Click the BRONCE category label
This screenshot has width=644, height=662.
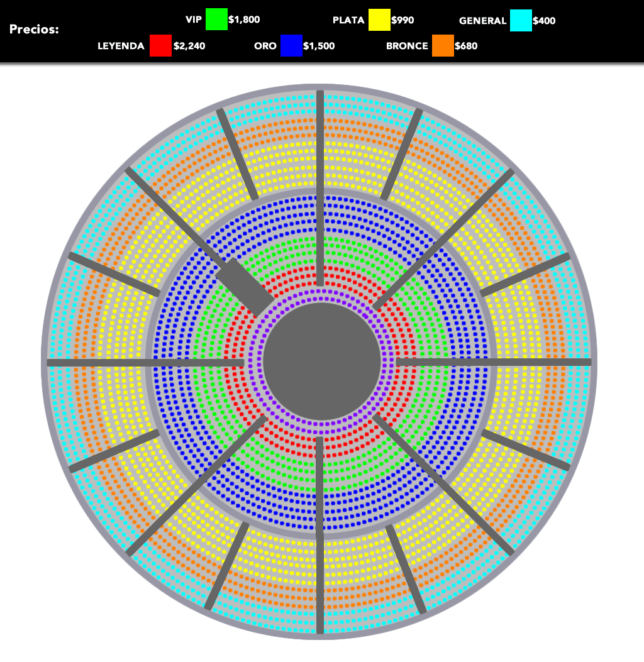407,46
